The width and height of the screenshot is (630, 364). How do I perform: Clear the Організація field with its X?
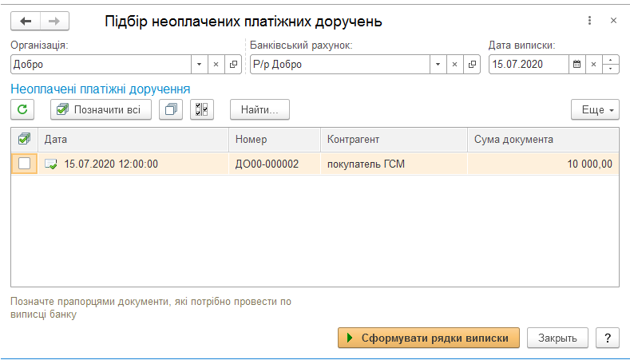(216, 65)
